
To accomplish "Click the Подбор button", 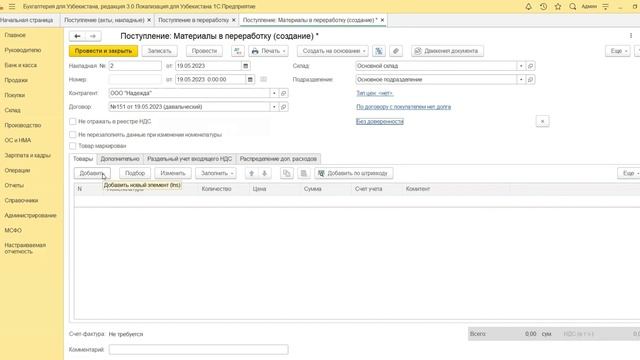I will [x=135, y=173].
